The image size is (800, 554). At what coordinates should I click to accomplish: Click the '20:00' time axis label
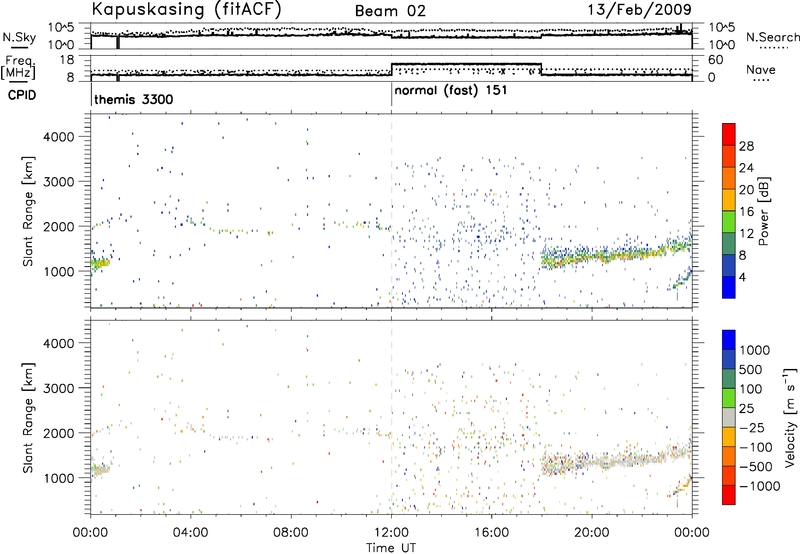click(592, 533)
